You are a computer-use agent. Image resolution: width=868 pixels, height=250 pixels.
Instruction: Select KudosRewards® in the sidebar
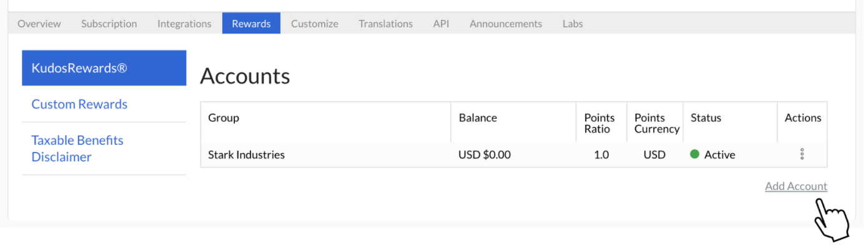pos(104,68)
